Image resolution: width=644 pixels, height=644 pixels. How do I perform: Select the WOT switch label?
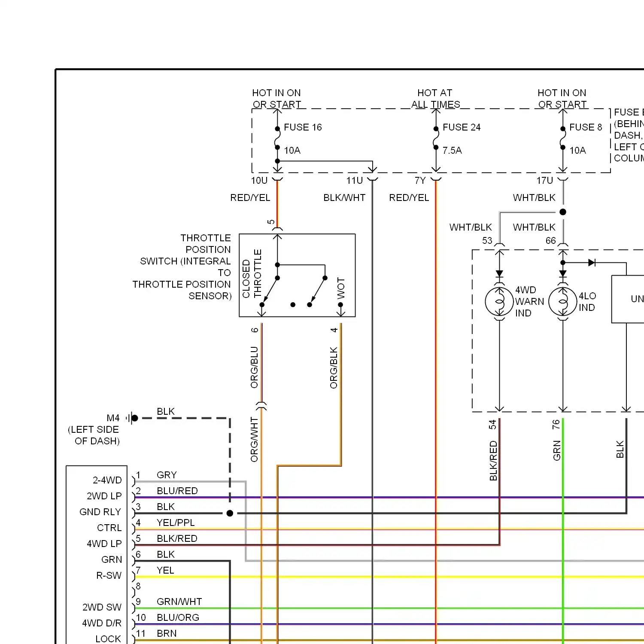tap(341, 288)
